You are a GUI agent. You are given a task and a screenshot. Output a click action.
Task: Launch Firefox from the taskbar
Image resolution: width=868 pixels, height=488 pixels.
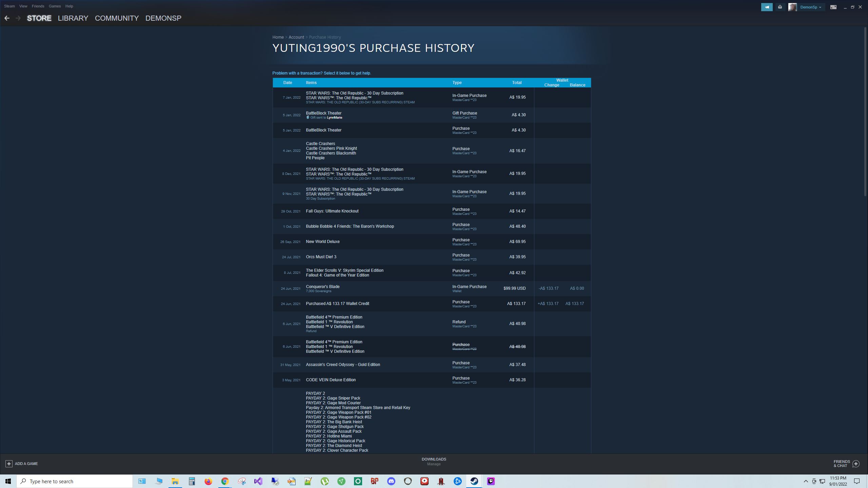(x=208, y=481)
